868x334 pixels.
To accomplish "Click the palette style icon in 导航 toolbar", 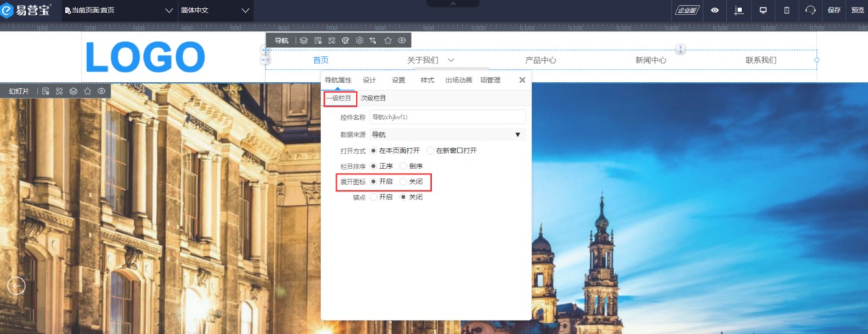I will pyautogui.click(x=346, y=40).
